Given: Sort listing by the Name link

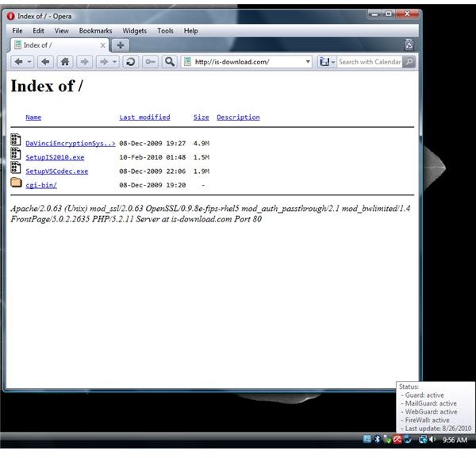Looking at the screenshot, I should click(x=33, y=117).
